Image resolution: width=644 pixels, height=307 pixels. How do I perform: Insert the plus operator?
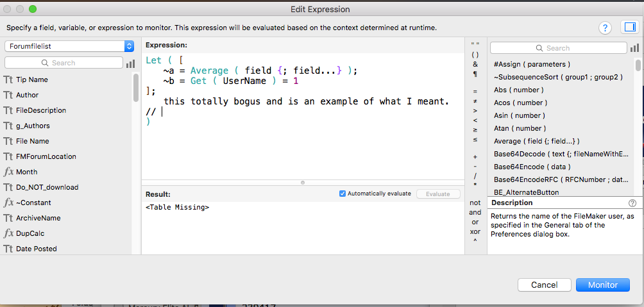[475, 157]
